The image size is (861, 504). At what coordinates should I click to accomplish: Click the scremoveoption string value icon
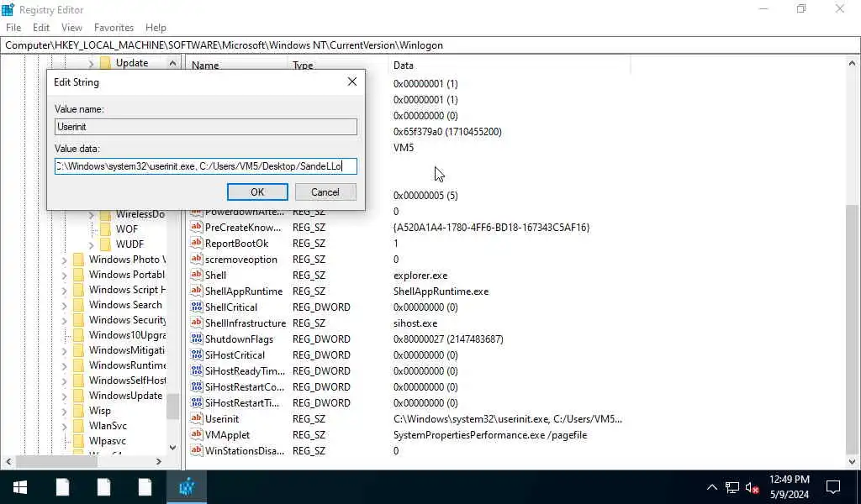click(196, 259)
